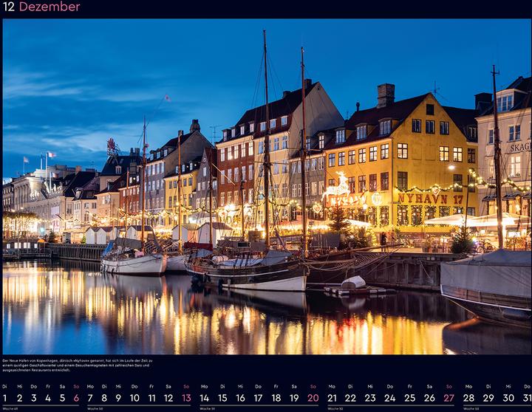Select date 31 at the row end
Image resolution: width=532 pixels, height=412 pixels.
point(525,398)
